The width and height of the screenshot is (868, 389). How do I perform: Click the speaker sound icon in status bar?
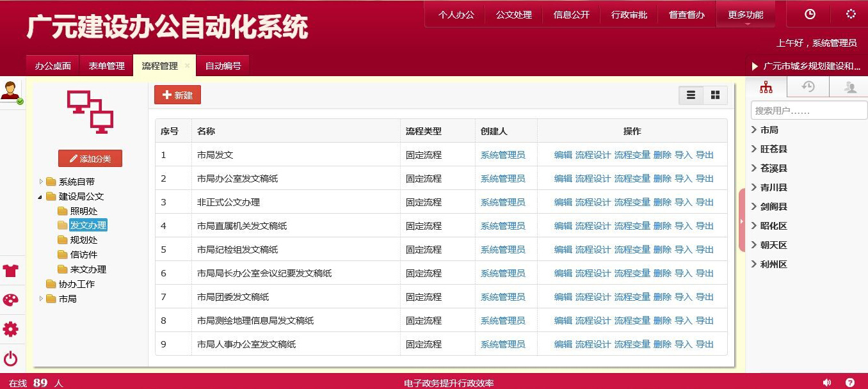tap(826, 383)
